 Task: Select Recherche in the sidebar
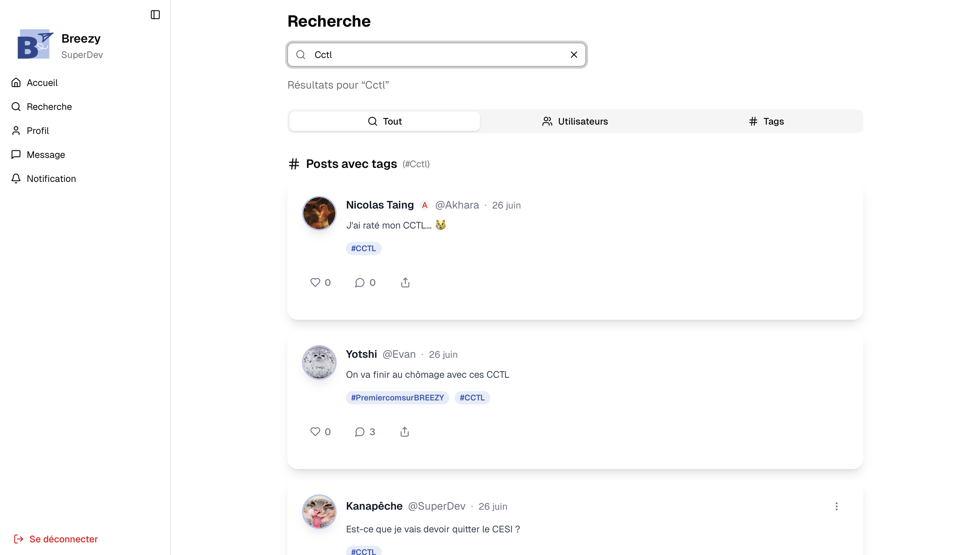coord(49,107)
